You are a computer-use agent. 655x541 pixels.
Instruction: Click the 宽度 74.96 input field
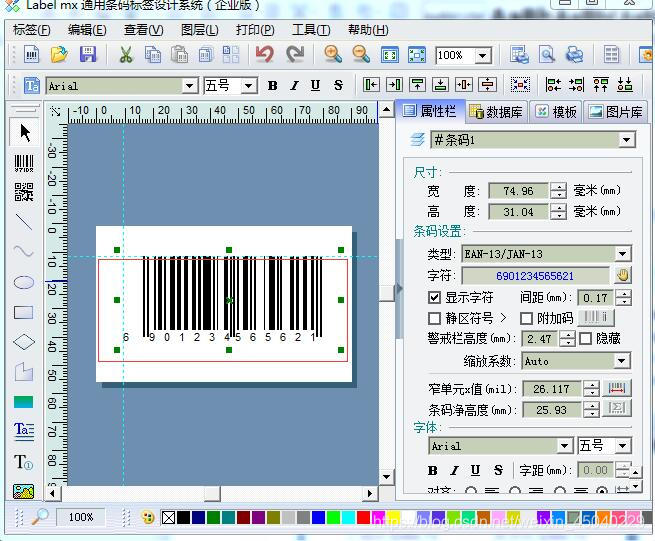click(518, 191)
